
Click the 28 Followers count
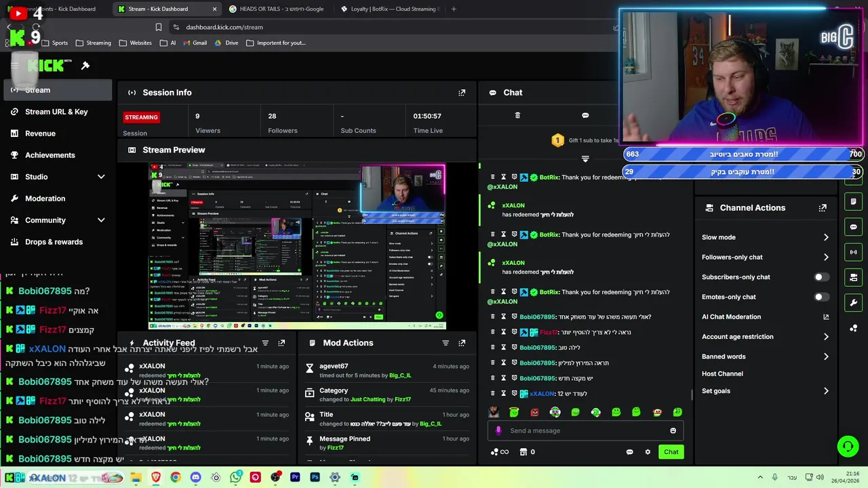[272, 116]
